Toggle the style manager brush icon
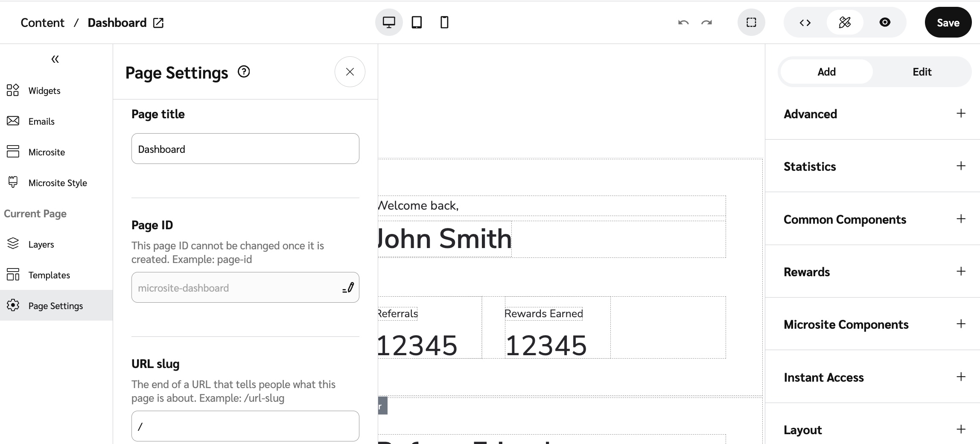Image resolution: width=980 pixels, height=444 pixels. click(x=845, y=23)
